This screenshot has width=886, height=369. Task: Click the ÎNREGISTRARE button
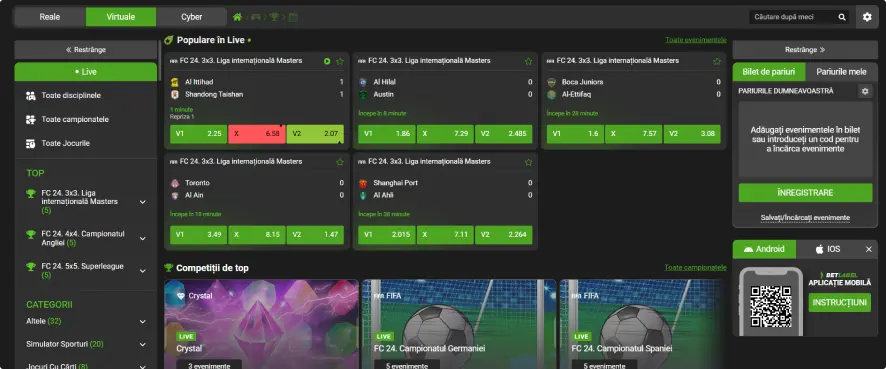pos(805,193)
